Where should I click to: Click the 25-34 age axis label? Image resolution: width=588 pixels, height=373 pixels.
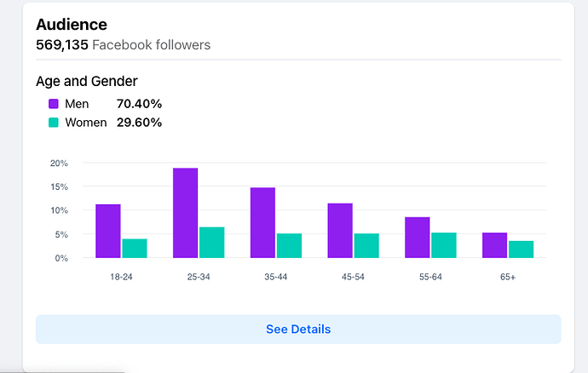[199, 278]
